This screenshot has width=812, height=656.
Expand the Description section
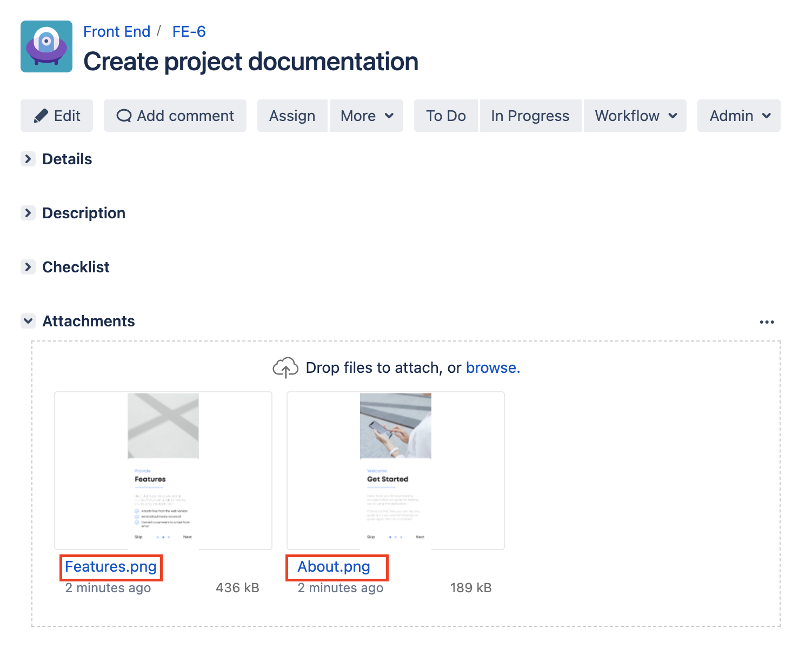tap(28, 213)
